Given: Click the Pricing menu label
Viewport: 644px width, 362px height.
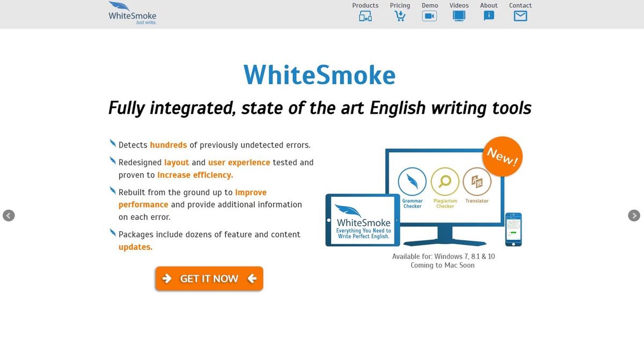Looking at the screenshot, I should [x=400, y=5].
